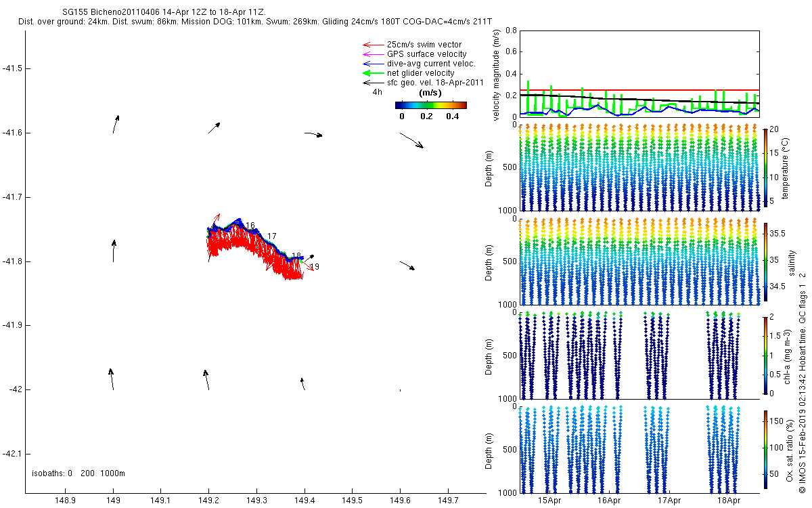Image resolution: width=812 pixels, height=508 pixels.
Task: Click the magenta GPS surface velocity legend arrow
Action: click(373, 54)
